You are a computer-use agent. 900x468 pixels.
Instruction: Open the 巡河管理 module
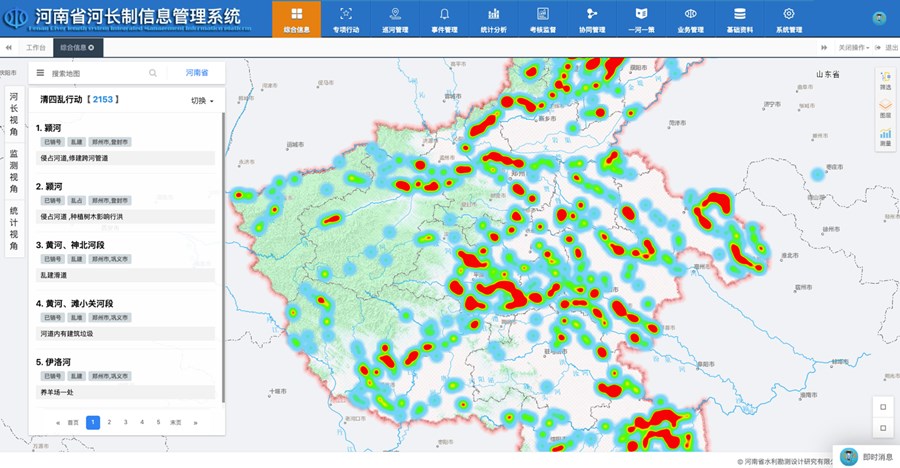click(395, 14)
